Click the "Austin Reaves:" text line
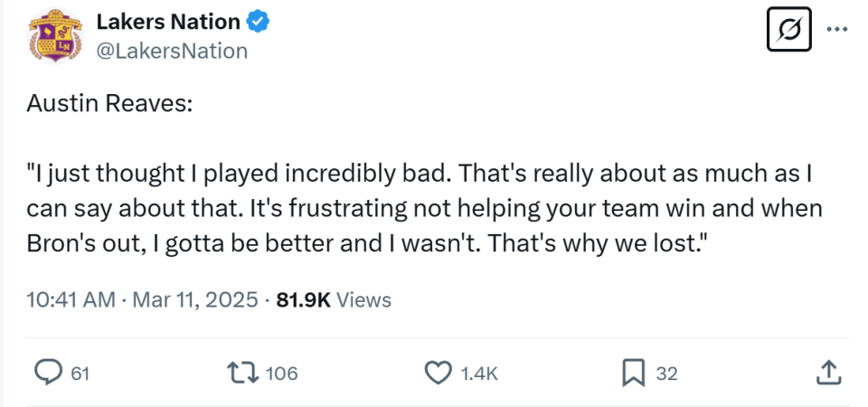 pos(109,104)
